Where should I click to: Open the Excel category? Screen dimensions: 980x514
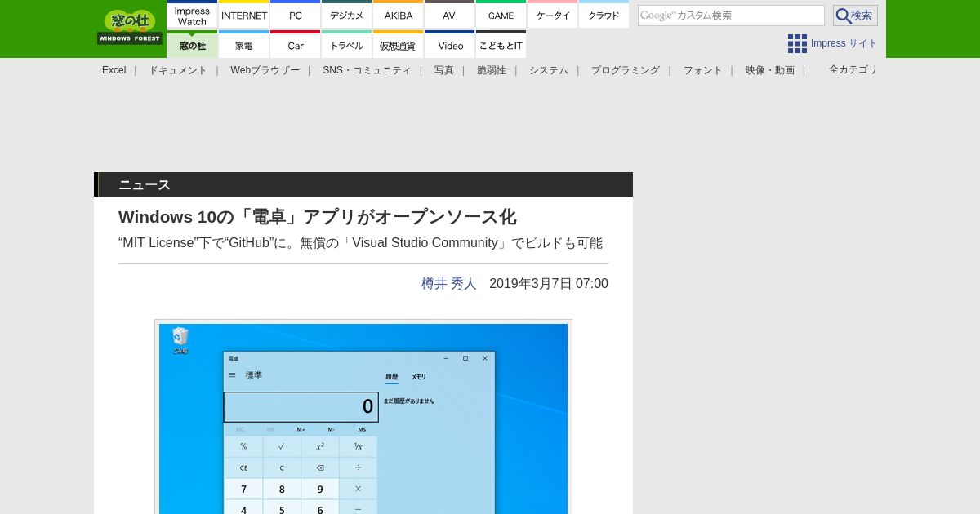(114, 70)
